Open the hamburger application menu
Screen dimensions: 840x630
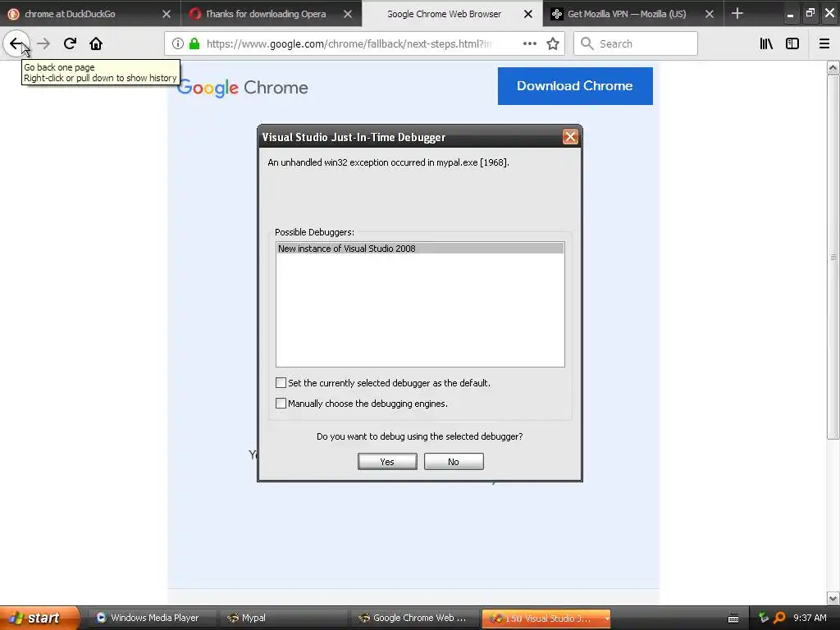tap(824, 44)
